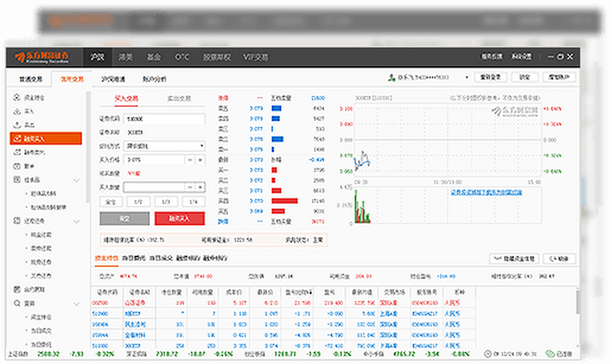611x364 pixels.
Task: Click the green connection status icon
Action: pyautogui.click(x=549, y=354)
